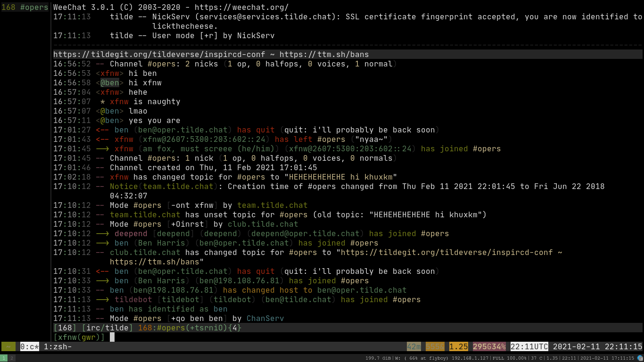Image resolution: width=644 pixels, height=362 pixels.
Task: Click the 17:10:31 ben has quit line
Action: pos(247,271)
